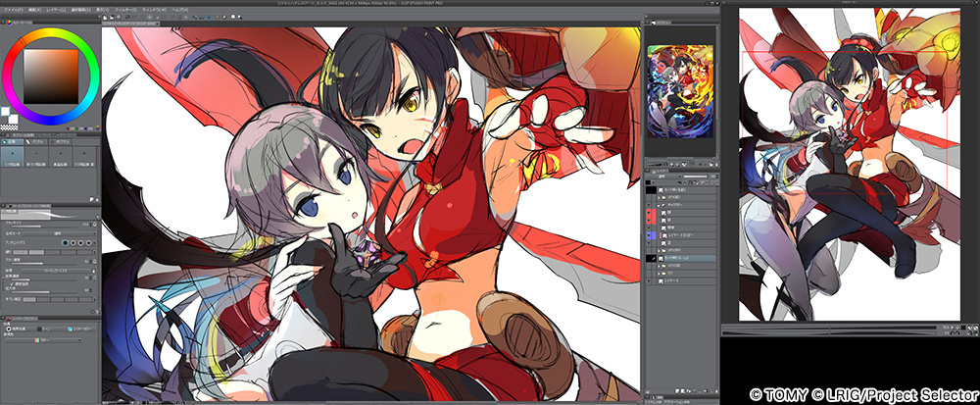Open the 選択範囲(S) menu
Image resolution: width=980 pixels, height=405 pixels.
81,10
